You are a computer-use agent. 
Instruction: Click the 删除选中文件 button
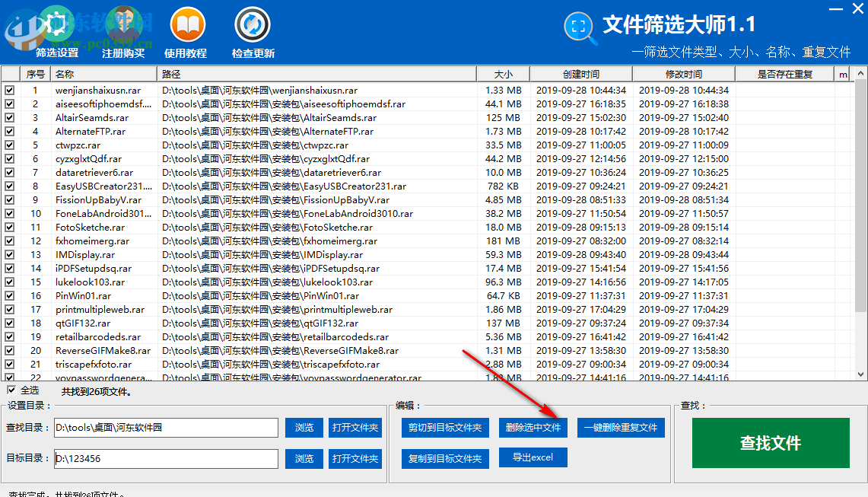coord(533,427)
